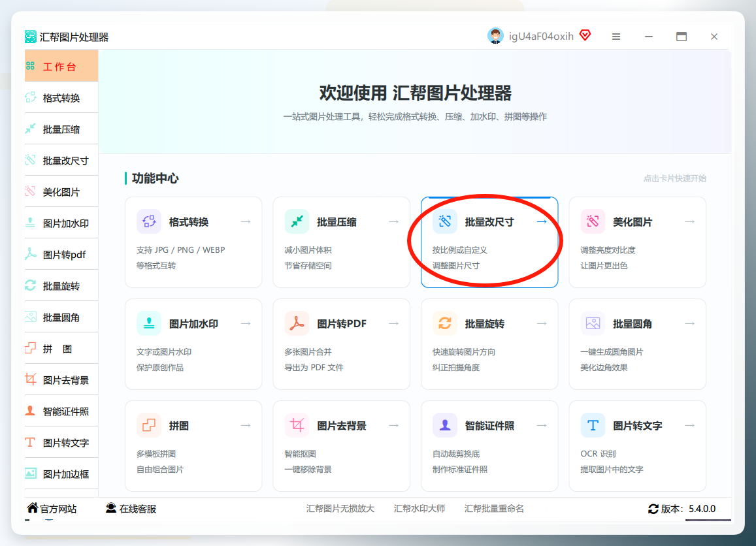756x546 pixels.
Task: Click the user avatar icon
Action: point(495,36)
